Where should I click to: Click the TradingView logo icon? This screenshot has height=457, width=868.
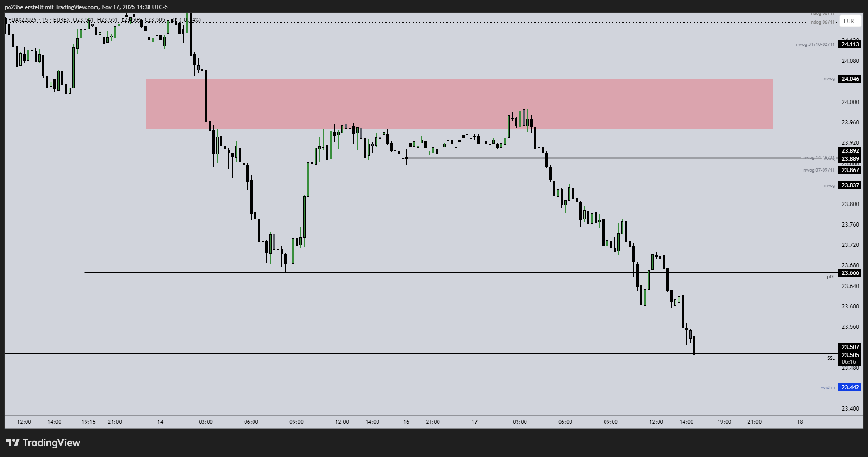coord(13,443)
